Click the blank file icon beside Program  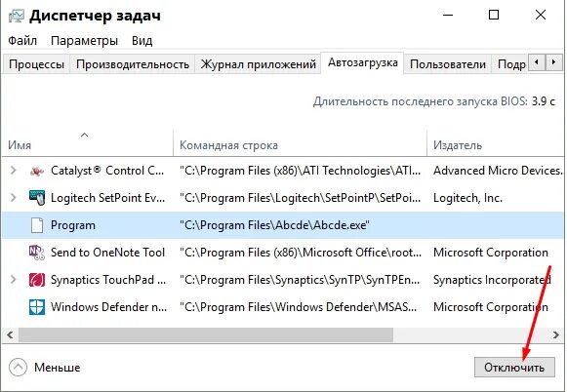[37, 225]
